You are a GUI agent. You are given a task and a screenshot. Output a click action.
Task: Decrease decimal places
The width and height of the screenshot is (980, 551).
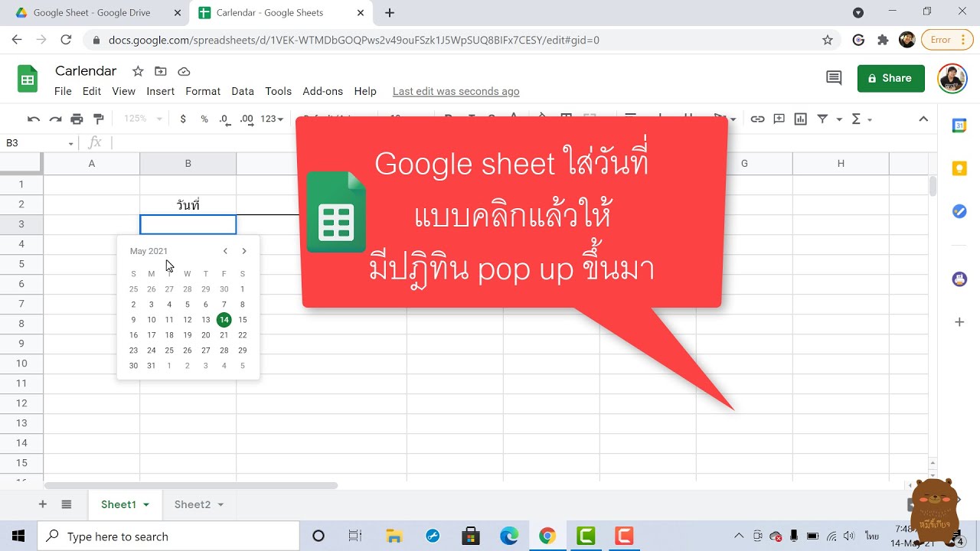[x=224, y=119]
